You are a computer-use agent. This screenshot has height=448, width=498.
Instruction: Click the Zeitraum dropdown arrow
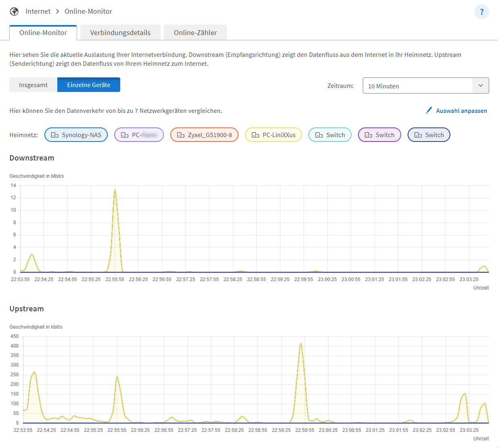click(481, 85)
